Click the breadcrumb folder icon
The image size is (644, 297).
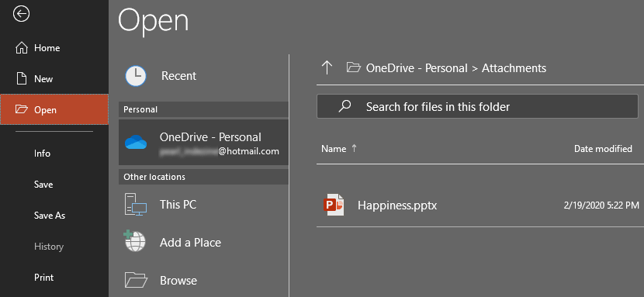tap(353, 67)
